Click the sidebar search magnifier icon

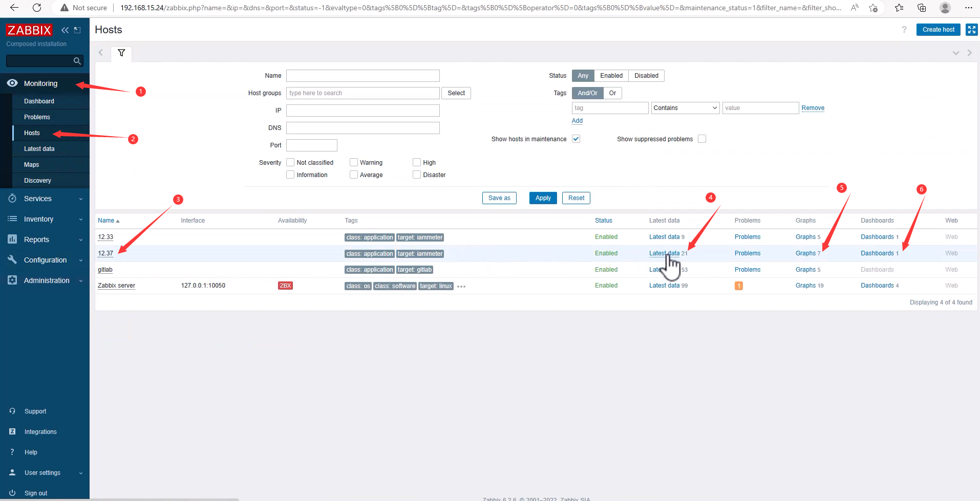pos(77,61)
